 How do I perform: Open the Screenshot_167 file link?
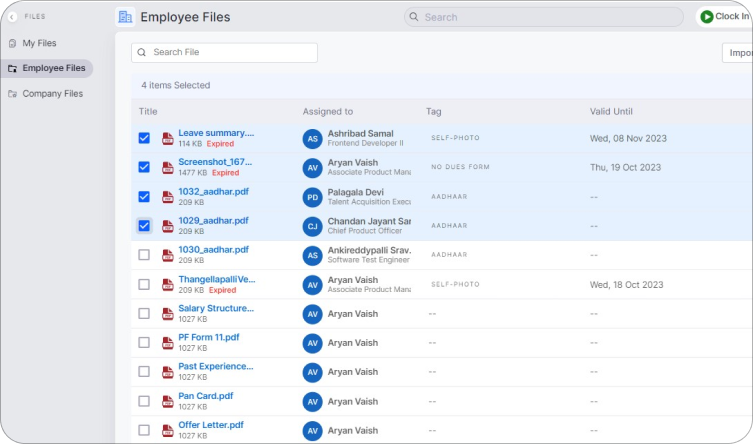tap(215, 162)
